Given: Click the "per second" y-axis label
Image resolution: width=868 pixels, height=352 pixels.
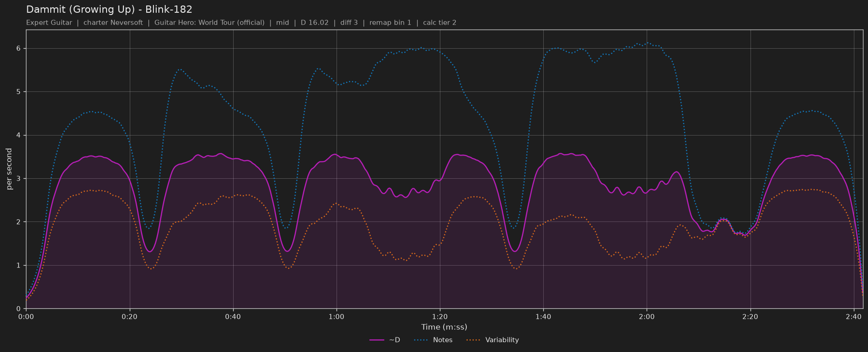Looking at the screenshot, I should (x=9, y=169).
